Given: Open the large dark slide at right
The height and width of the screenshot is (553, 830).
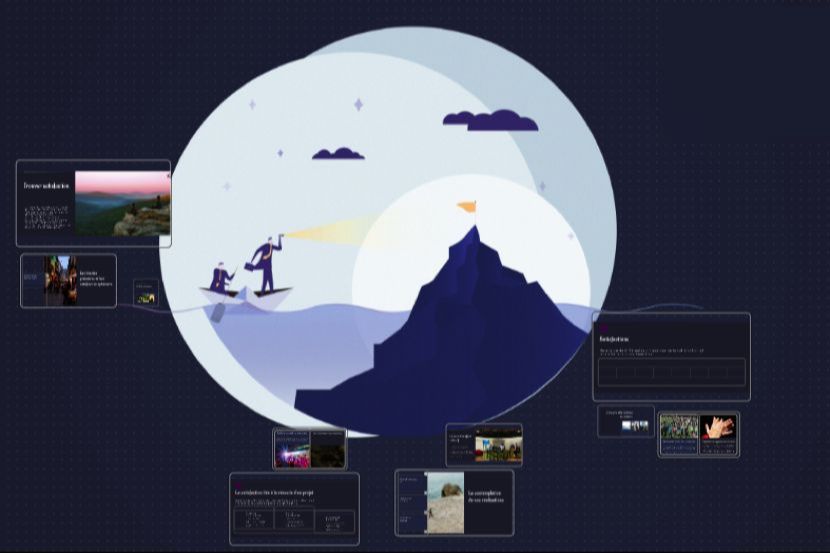Looking at the screenshot, I should (671, 357).
